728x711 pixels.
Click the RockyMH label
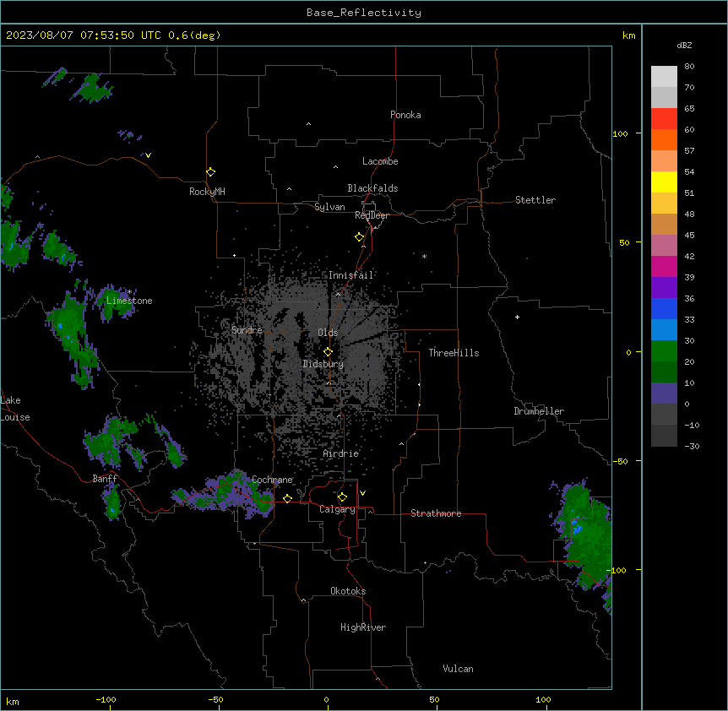tap(207, 192)
